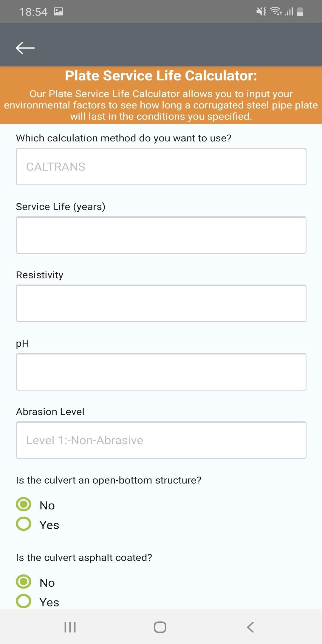Focus the pH input field
The width and height of the screenshot is (322, 644).
coord(161,372)
